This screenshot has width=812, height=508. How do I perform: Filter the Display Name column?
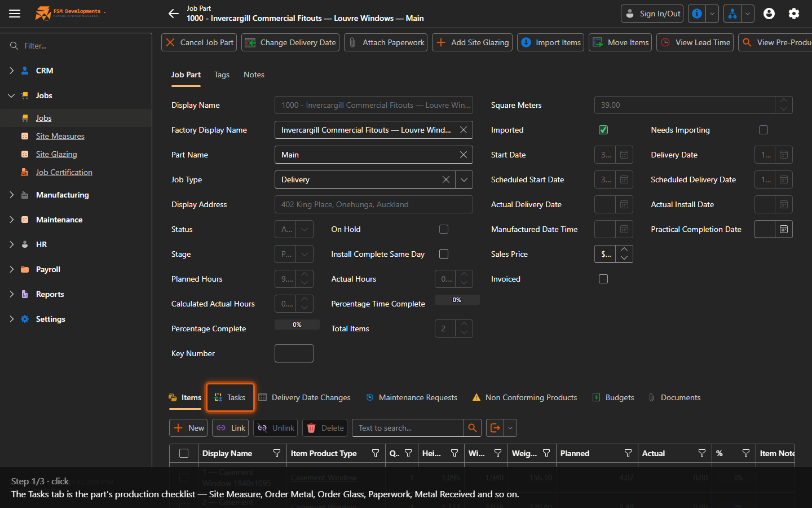click(x=277, y=453)
